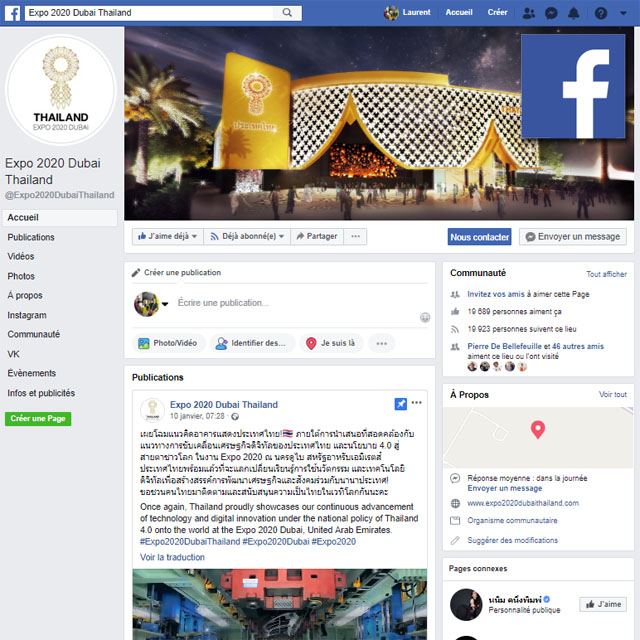Expand profile selector arrow beside composer avatar
The image size is (640, 640).
coord(165,304)
